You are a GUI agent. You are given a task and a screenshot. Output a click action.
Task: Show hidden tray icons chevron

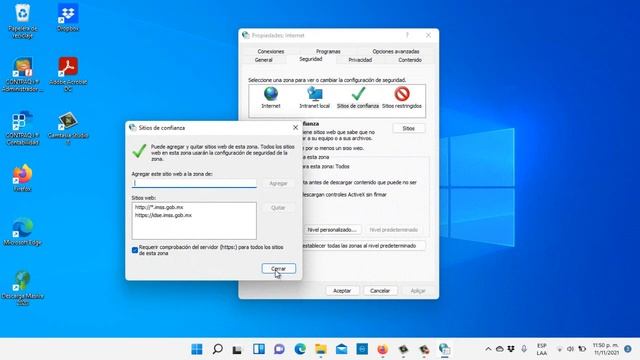point(488,349)
